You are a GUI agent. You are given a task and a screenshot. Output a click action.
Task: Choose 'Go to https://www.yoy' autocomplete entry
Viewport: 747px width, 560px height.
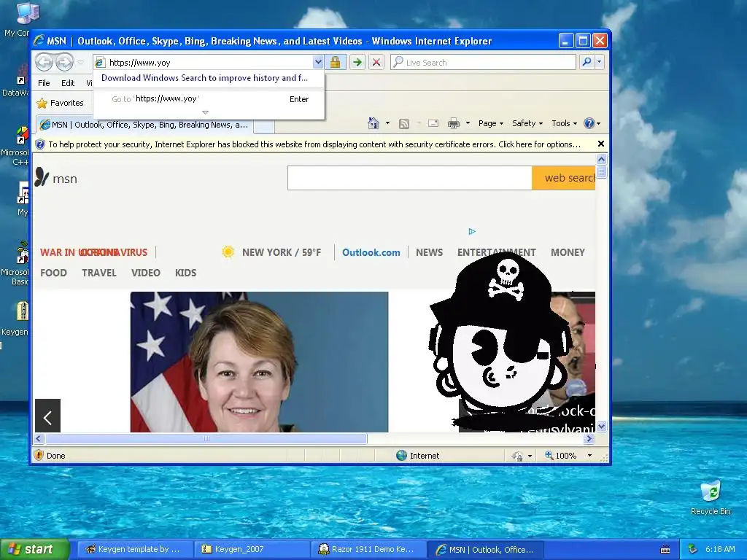pos(209,99)
